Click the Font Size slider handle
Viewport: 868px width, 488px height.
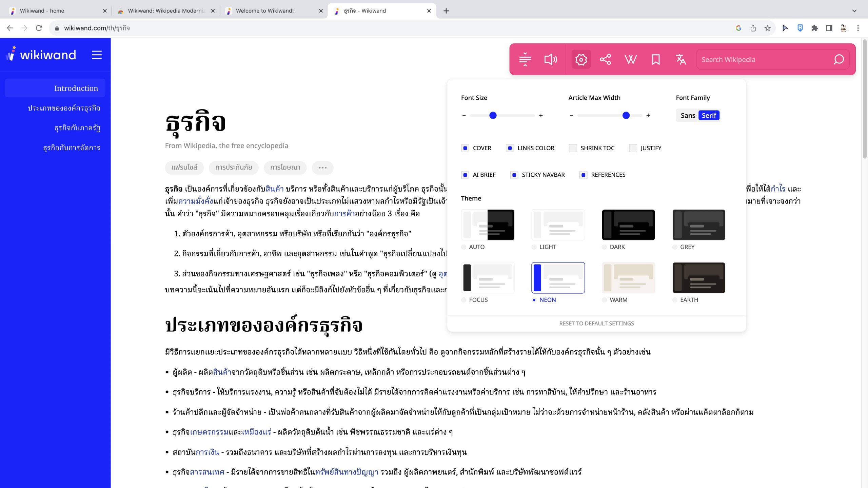click(x=493, y=115)
